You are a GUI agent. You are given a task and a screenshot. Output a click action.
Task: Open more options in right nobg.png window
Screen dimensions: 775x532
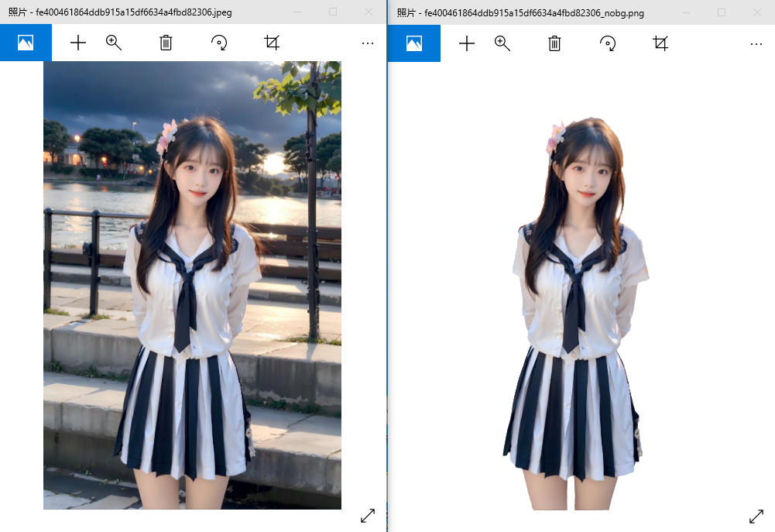click(756, 44)
